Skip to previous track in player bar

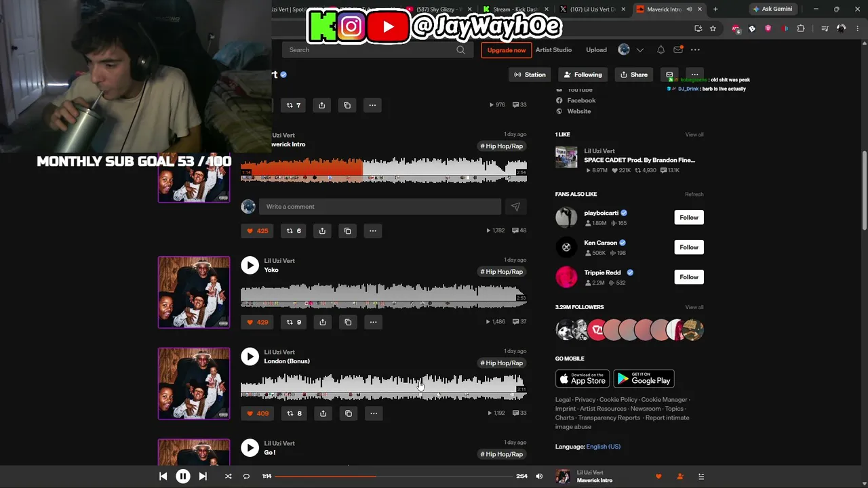pos(163,476)
